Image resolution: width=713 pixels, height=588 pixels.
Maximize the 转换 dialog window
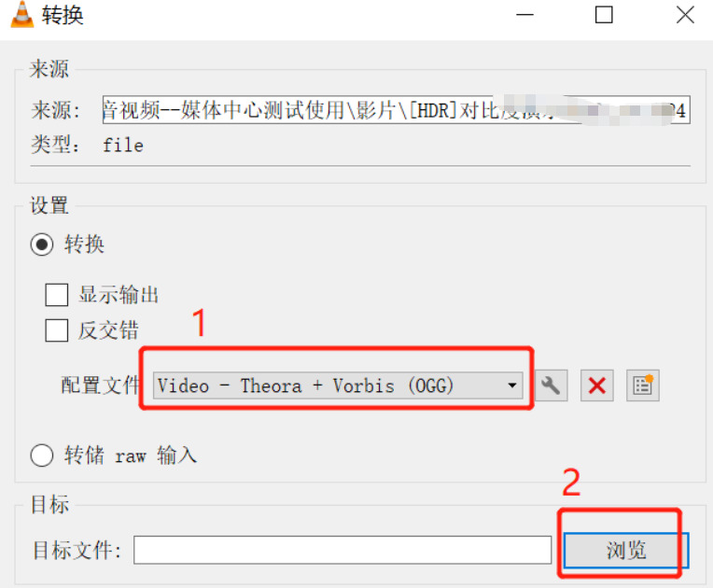pyautogui.click(x=604, y=15)
